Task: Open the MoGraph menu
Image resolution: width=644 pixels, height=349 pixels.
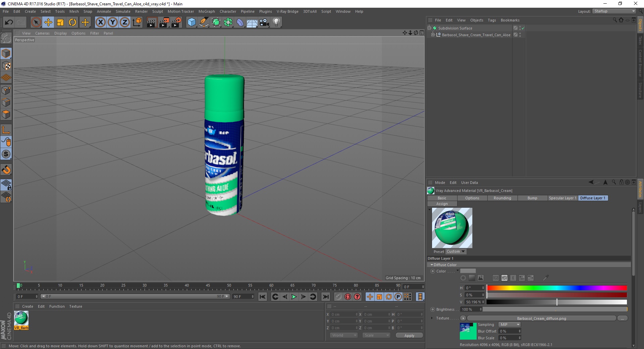Action: click(207, 11)
